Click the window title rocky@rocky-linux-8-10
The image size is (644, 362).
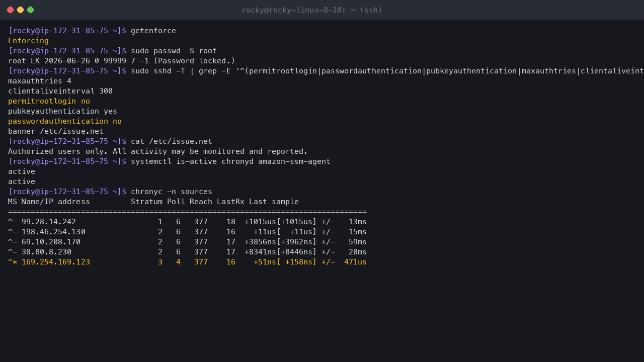click(312, 10)
